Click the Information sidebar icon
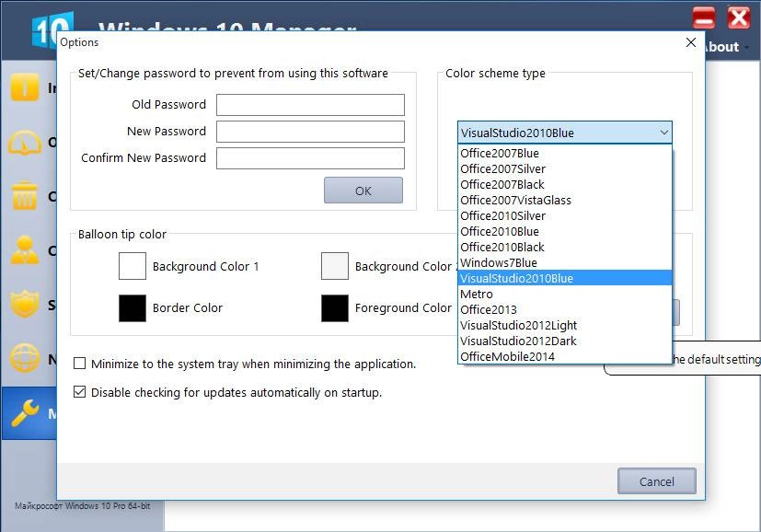Screen dimensions: 761x532 (x=24, y=87)
